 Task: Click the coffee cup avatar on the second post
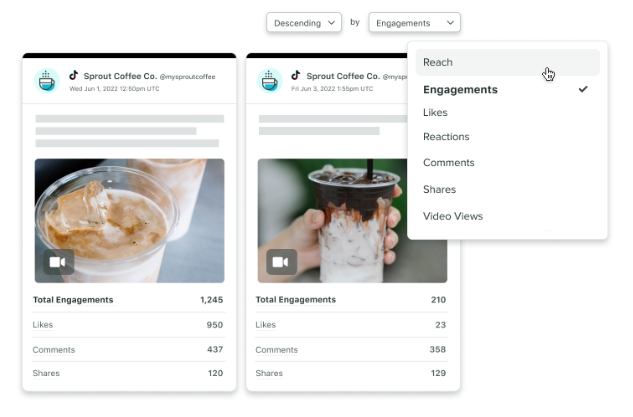[x=270, y=81]
